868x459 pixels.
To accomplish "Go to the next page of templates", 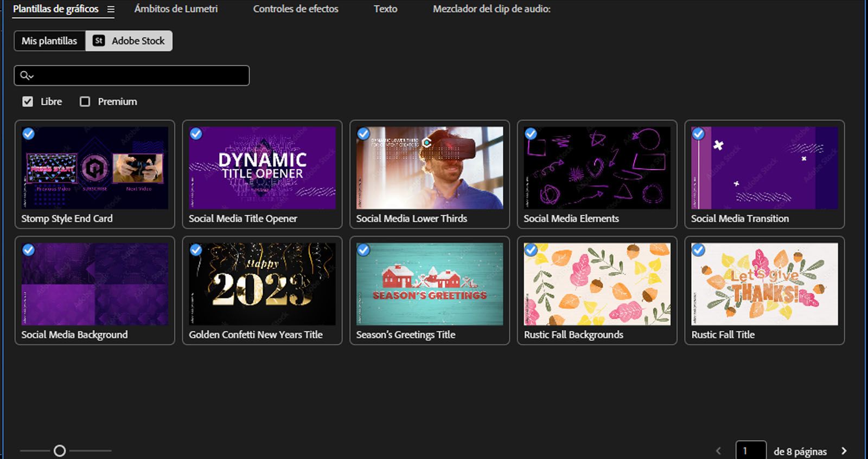I will point(844,451).
